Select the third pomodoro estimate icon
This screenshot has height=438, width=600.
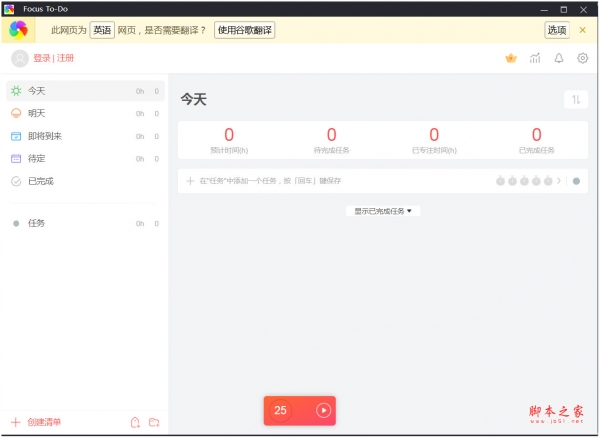point(524,181)
